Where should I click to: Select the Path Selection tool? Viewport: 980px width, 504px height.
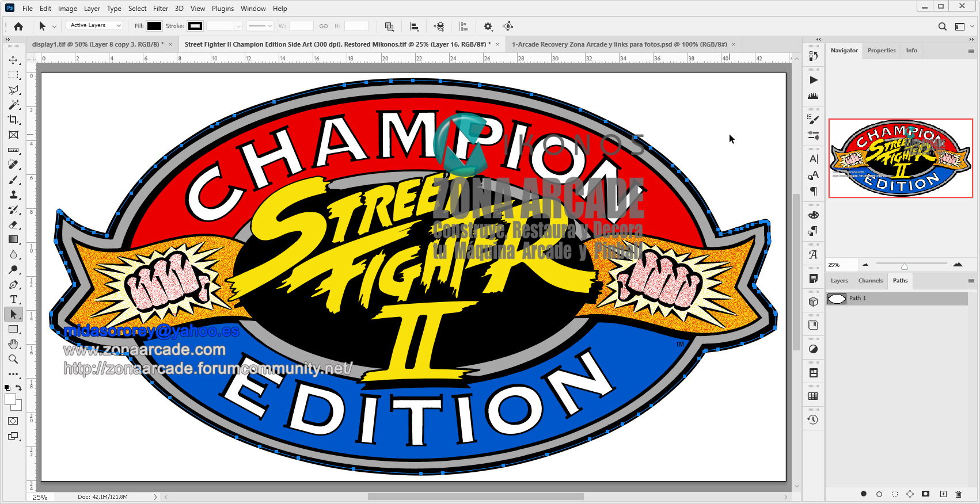pyautogui.click(x=13, y=314)
